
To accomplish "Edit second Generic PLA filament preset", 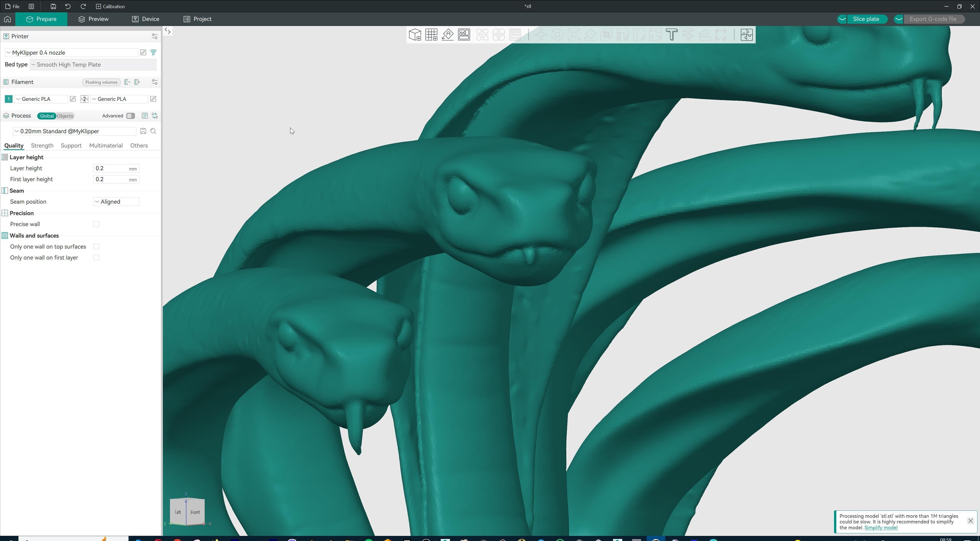I will 153,99.
